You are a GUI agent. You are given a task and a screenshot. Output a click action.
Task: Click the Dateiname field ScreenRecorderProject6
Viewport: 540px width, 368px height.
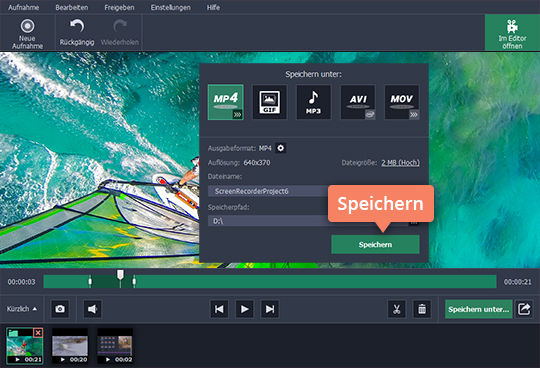click(x=269, y=191)
